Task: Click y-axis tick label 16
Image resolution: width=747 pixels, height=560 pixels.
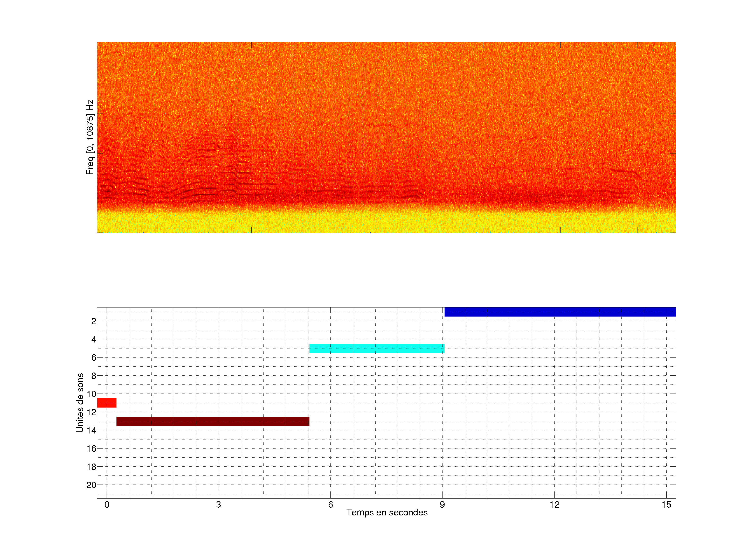Action: pyautogui.click(x=91, y=449)
